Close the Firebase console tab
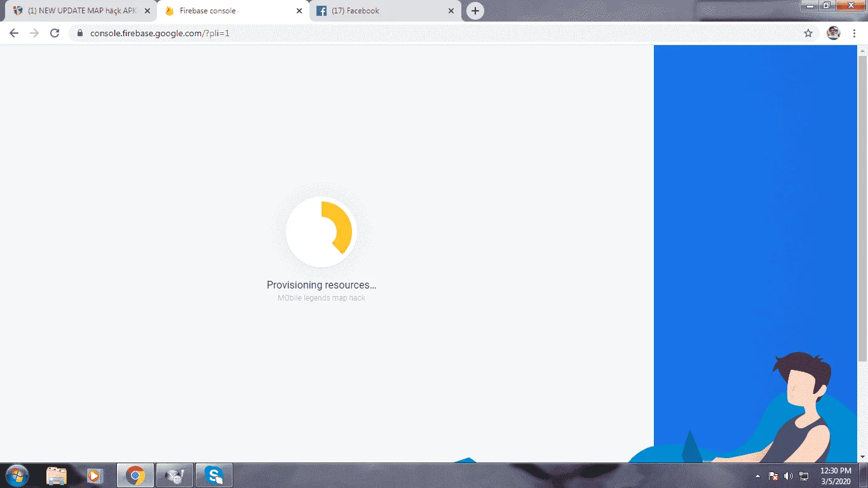868x488 pixels. coord(299,11)
